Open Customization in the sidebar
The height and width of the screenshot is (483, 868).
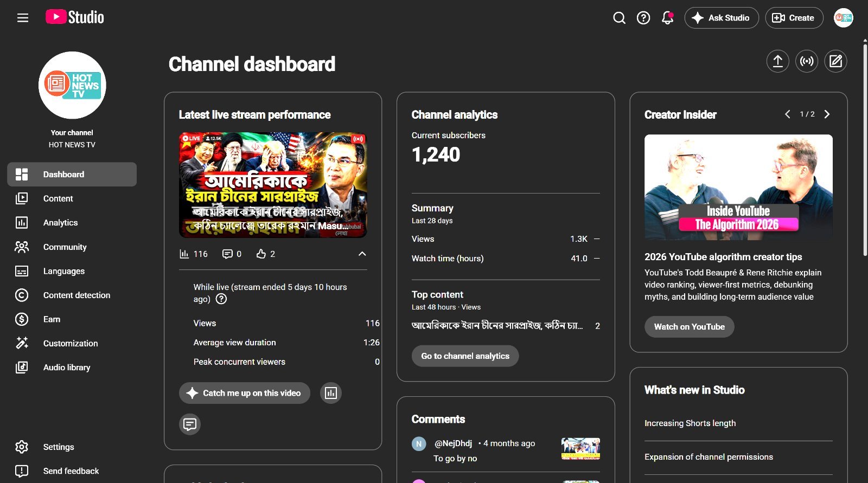pyautogui.click(x=72, y=344)
